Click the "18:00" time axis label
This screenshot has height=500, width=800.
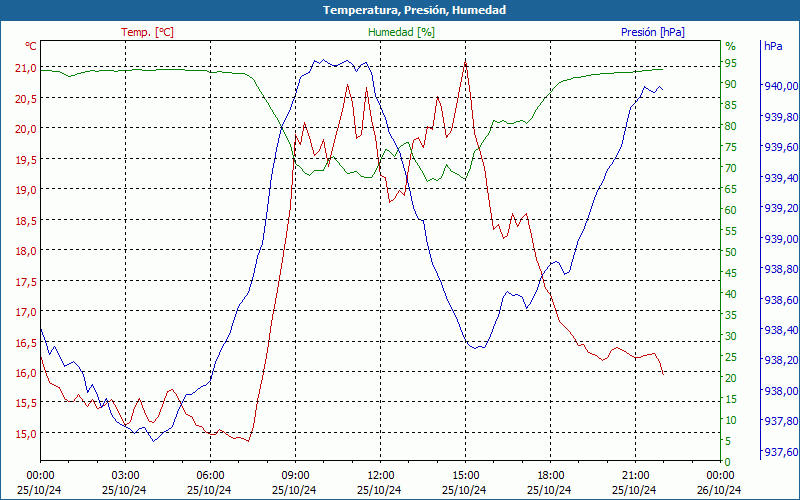[x=551, y=476]
